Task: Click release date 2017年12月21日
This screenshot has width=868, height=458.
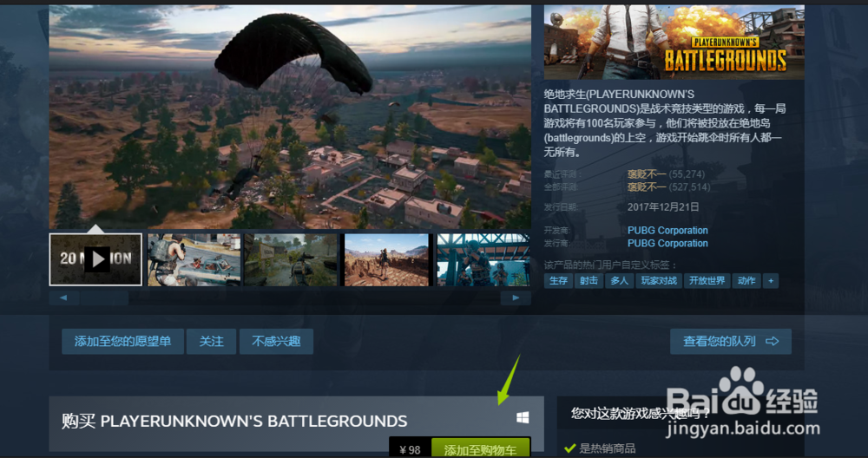Action: [663, 206]
